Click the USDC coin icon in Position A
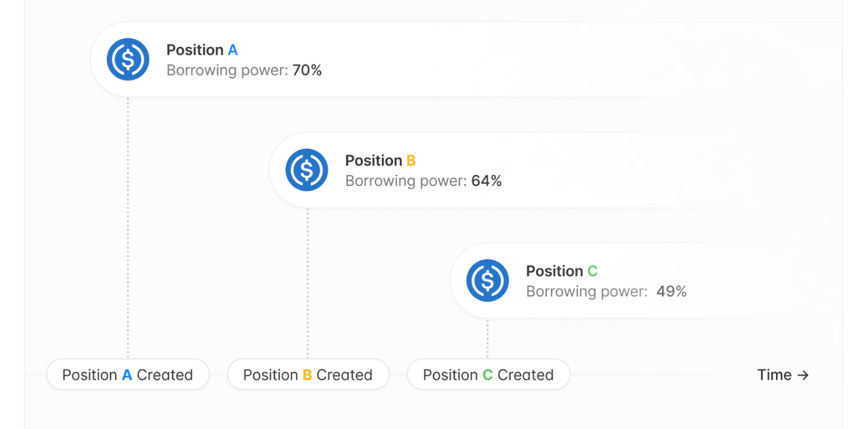The image size is (868, 429). point(128,59)
